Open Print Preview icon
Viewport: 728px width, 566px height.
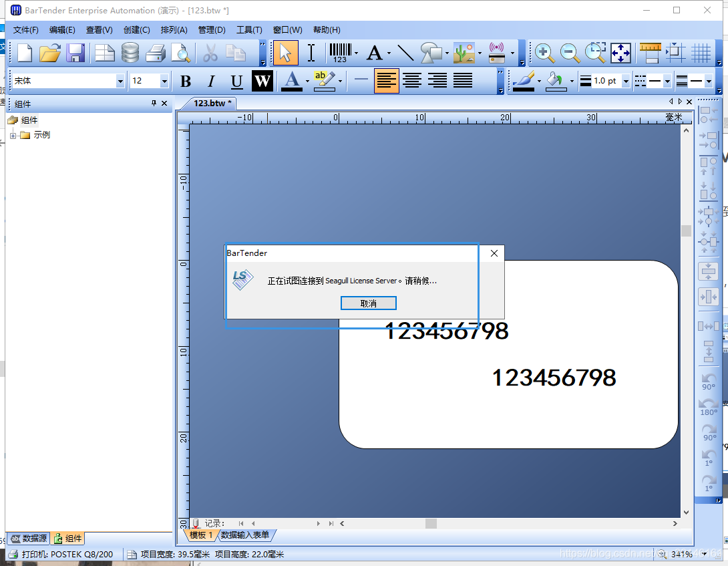(180, 53)
